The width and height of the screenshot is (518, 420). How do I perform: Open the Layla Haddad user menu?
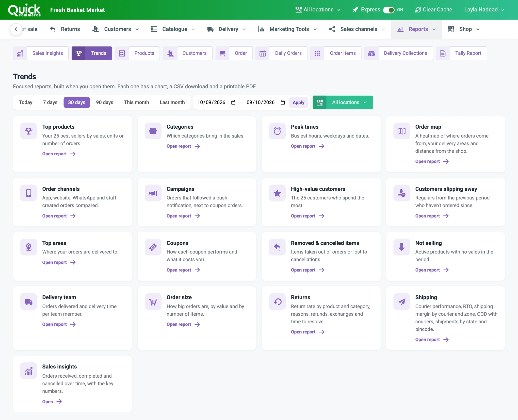pos(484,10)
